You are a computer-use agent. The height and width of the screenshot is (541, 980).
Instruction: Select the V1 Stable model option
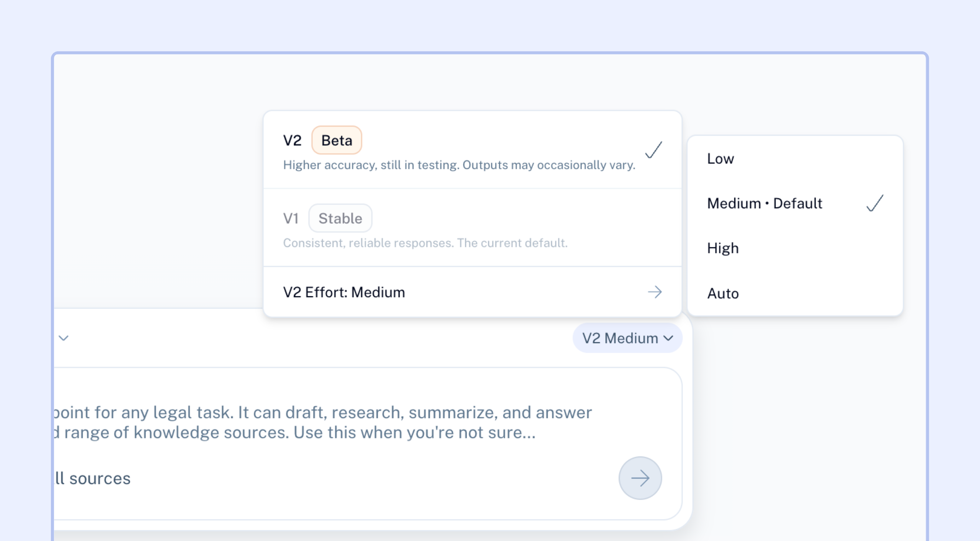[472, 227]
